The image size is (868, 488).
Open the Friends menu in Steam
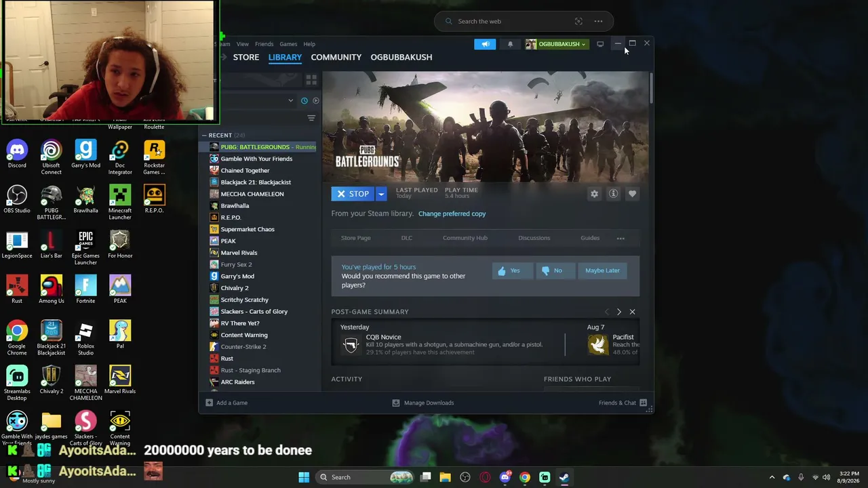pyautogui.click(x=264, y=44)
